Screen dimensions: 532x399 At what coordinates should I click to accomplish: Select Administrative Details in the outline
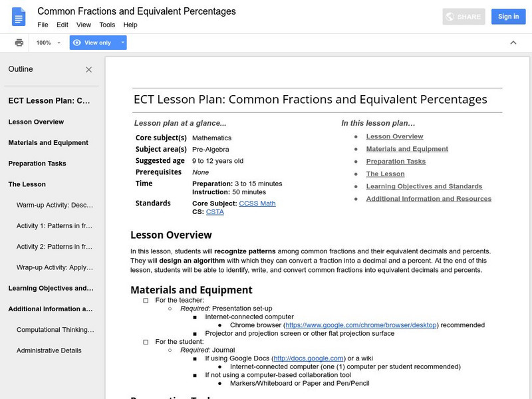[49, 350]
